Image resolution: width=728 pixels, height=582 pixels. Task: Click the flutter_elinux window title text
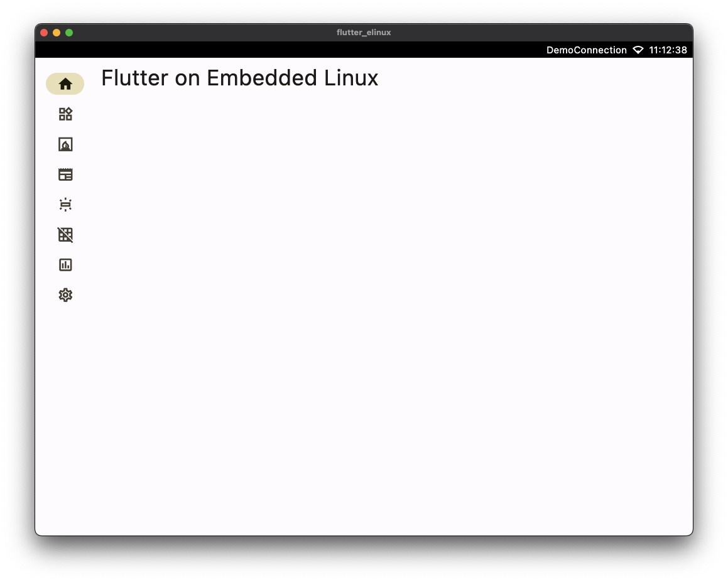coord(364,33)
